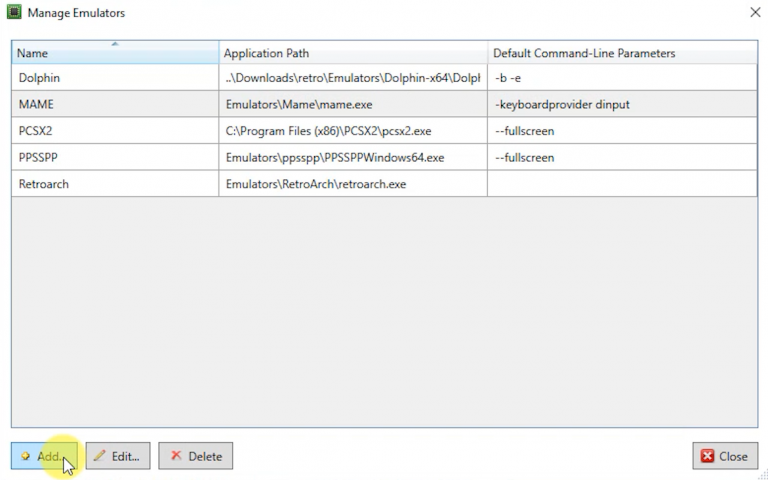
Task: Sort by Application Path column header
Action: tap(352, 53)
